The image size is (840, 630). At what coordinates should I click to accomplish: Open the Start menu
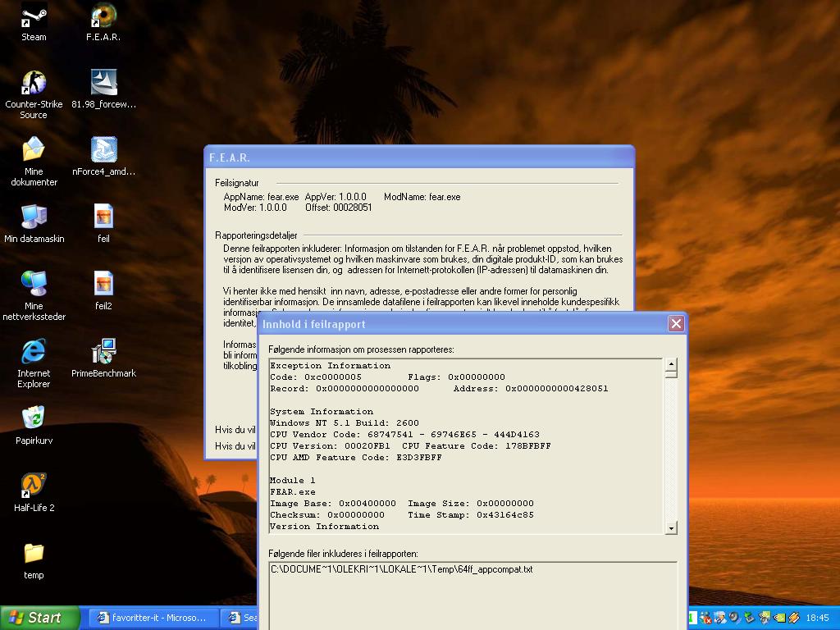click(39, 618)
